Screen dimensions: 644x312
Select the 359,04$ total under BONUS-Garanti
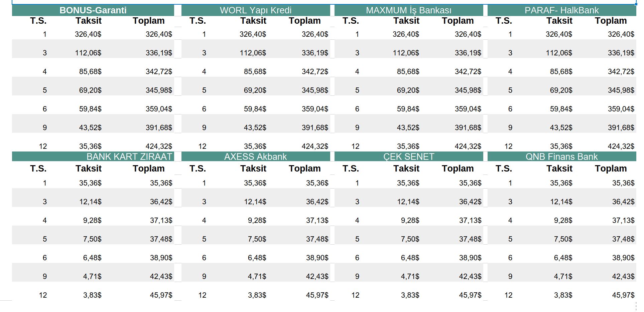[x=159, y=109]
